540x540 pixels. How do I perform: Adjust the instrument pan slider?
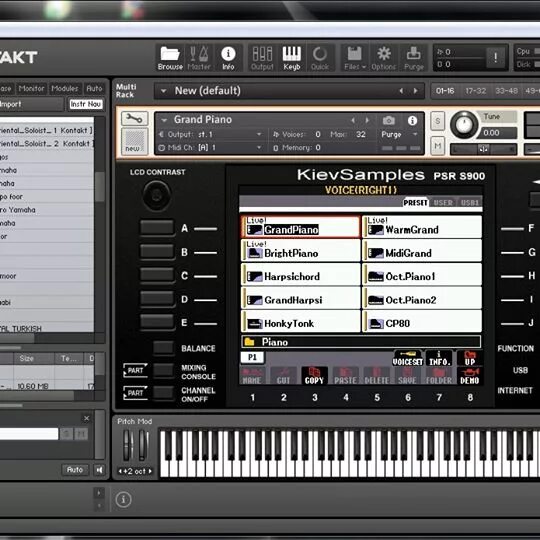click(484, 149)
